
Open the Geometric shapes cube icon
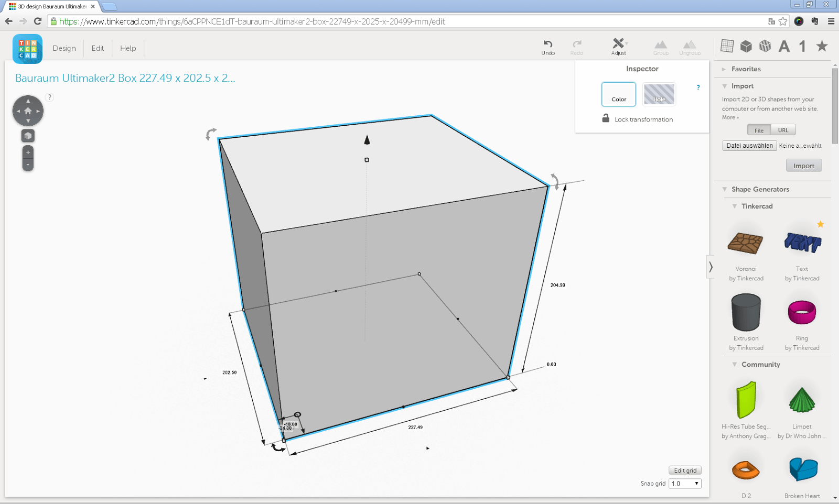coord(746,46)
